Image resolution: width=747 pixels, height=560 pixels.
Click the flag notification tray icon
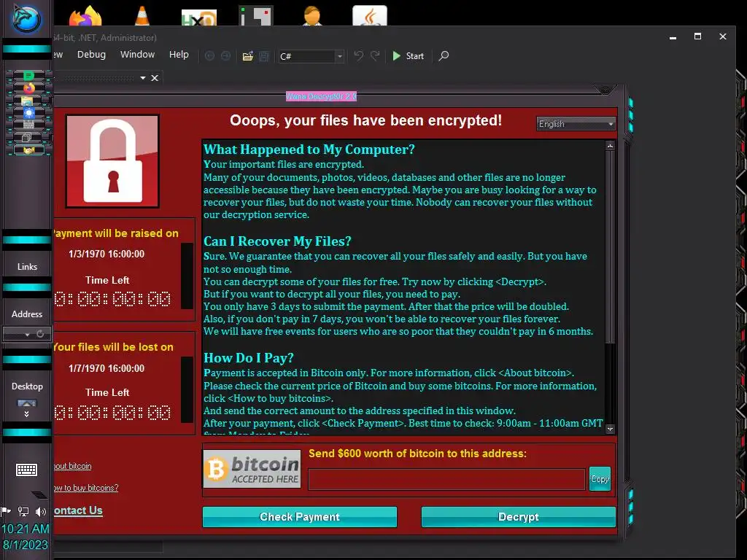click(6, 511)
